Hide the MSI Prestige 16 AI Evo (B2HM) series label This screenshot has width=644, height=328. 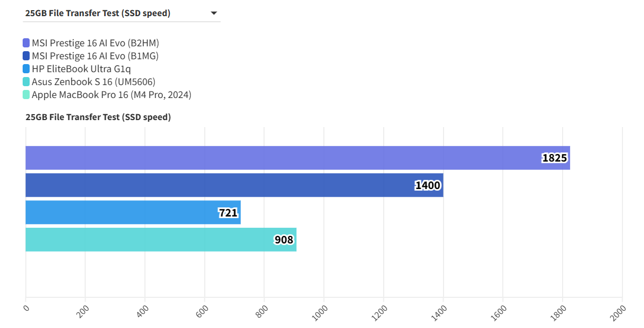pos(95,43)
